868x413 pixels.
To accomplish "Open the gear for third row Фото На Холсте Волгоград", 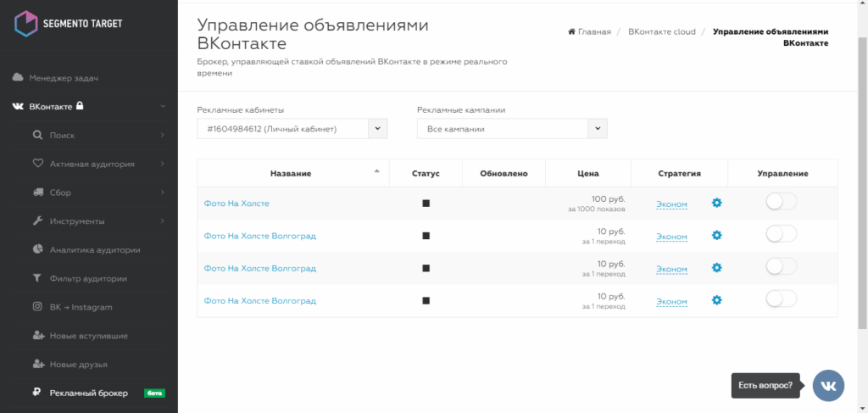I will click(x=717, y=268).
